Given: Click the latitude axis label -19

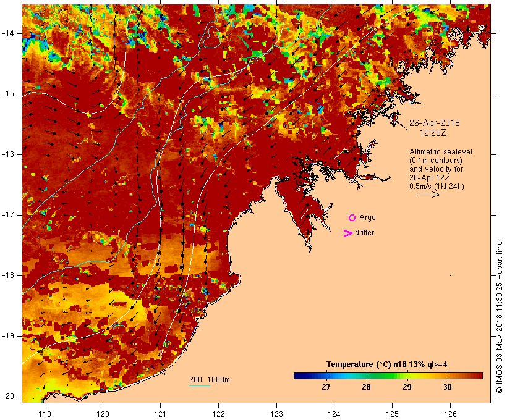Looking at the screenshot, I should (8, 336).
